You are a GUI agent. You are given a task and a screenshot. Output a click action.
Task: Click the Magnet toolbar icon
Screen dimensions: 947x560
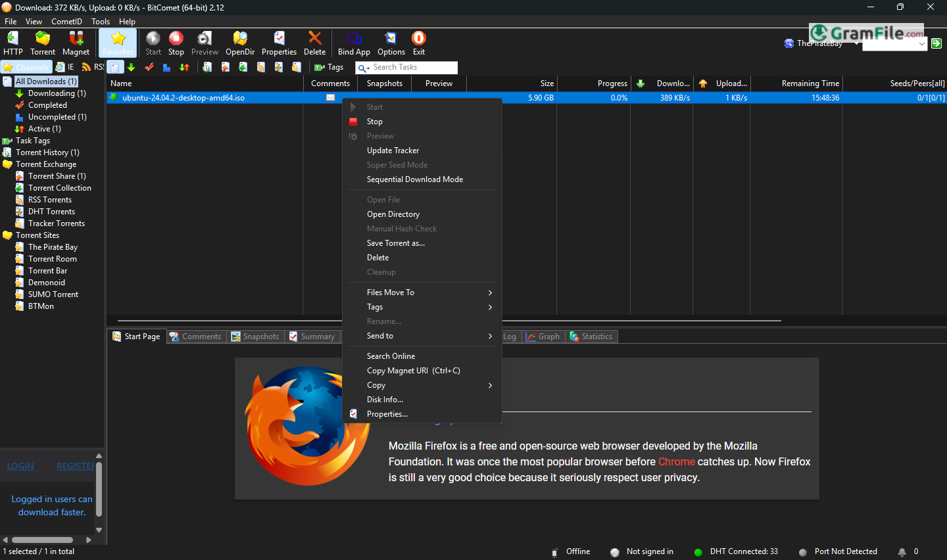coord(76,43)
